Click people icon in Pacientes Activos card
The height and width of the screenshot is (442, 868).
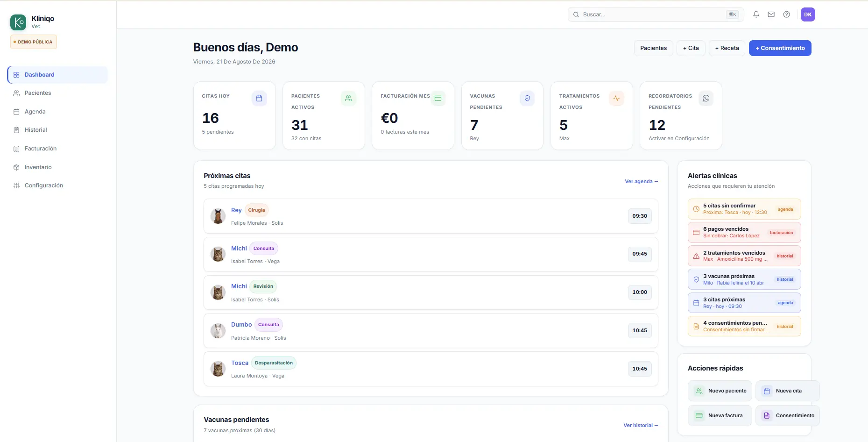[x=348, y=98]
